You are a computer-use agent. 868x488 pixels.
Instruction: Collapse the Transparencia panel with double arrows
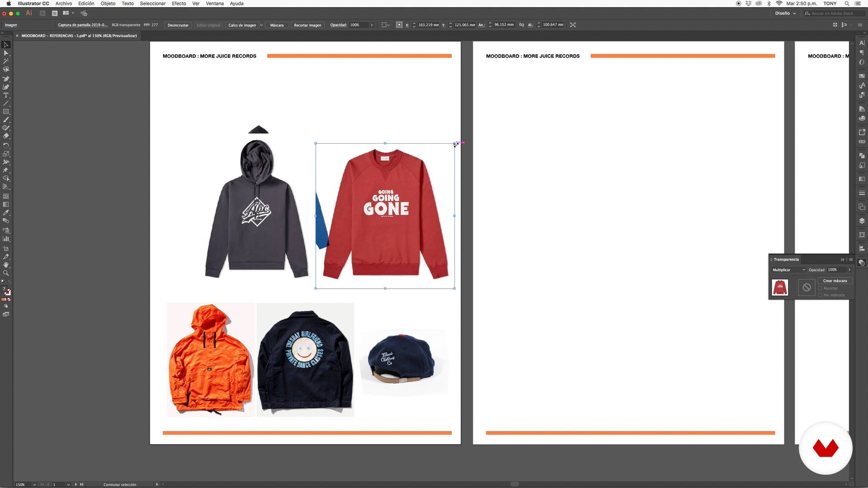pyautogui.click(x=842, y=259)
